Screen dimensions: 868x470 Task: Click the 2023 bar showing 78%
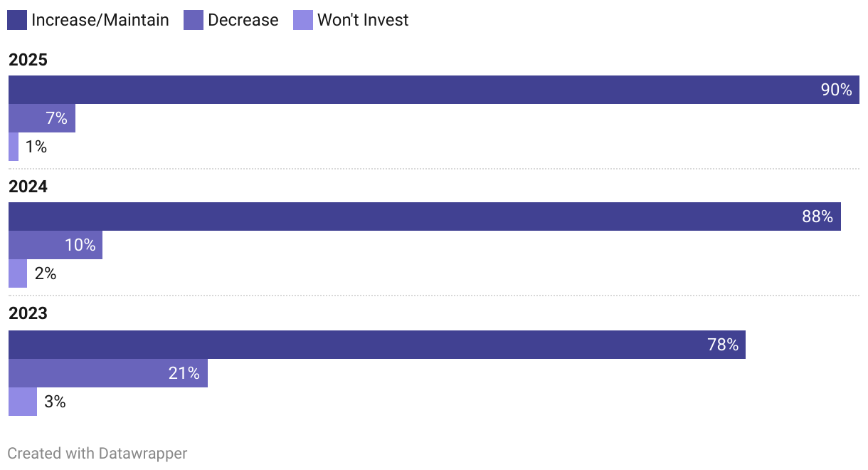377,345
